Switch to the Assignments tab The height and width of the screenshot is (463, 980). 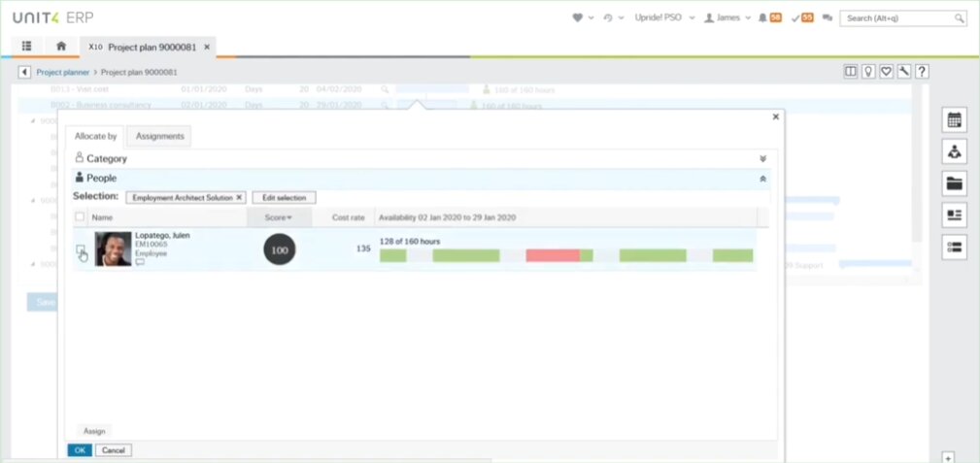pos(159,137)
